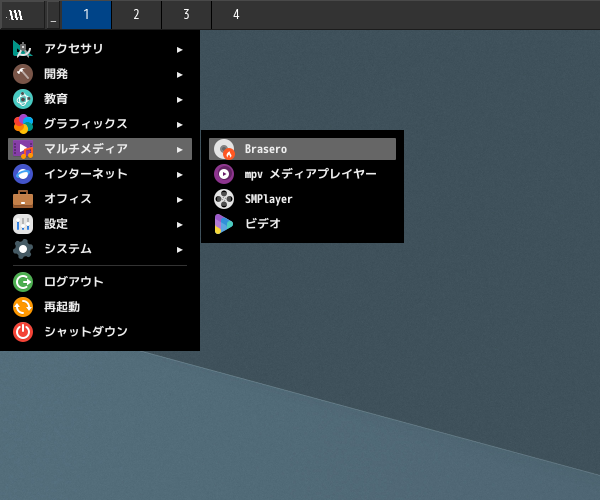Click the orange 再起動 icon
The height and width of the screenshot is (500, 600).
[x=23, y=307]
